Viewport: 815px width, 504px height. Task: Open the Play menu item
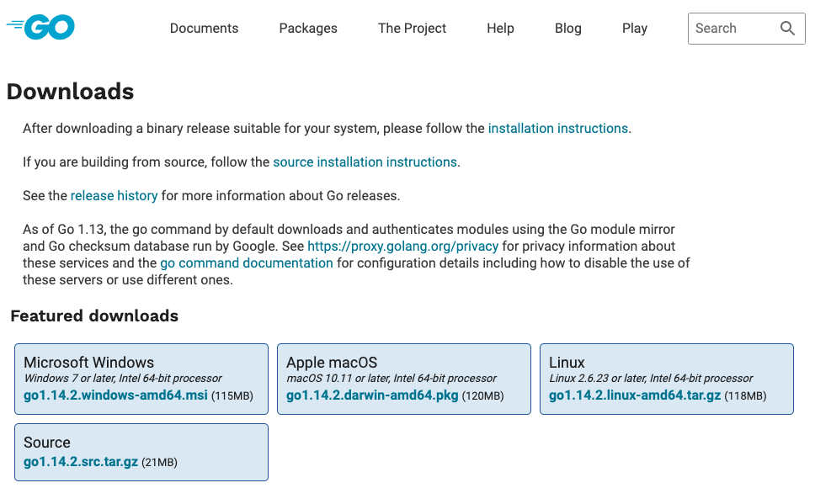635,28
